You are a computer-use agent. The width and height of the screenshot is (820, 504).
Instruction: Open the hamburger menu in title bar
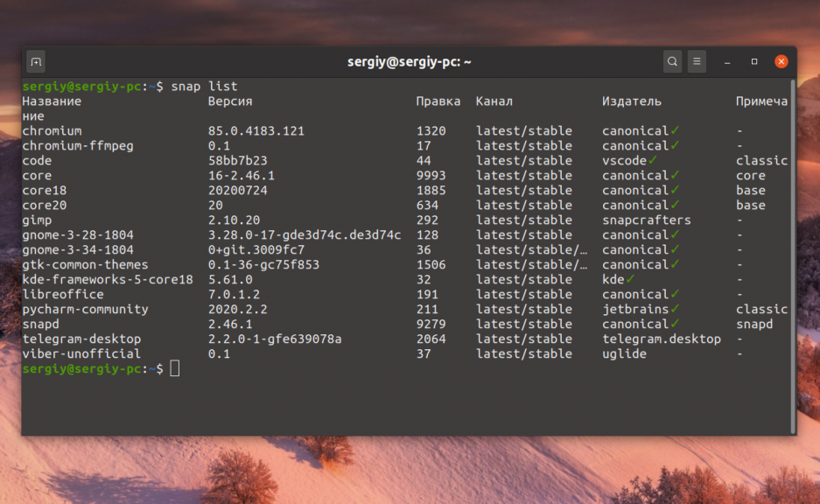[x=697, y=62]
